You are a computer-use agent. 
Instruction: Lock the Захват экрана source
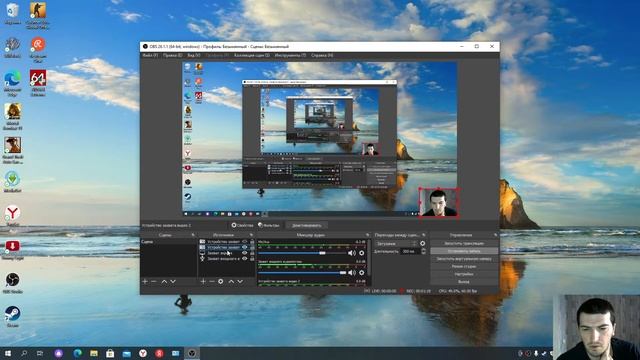[252, 253]
